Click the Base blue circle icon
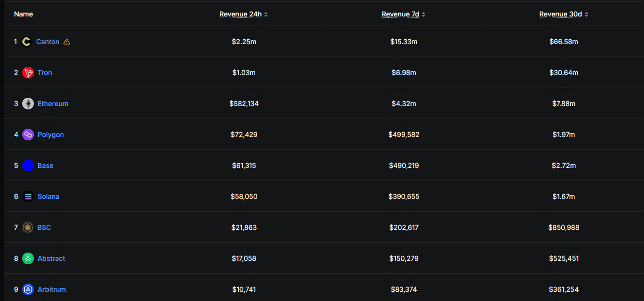The height and width of the screenshot is (301, 644). pyautogui.click(x=28, y=166)
